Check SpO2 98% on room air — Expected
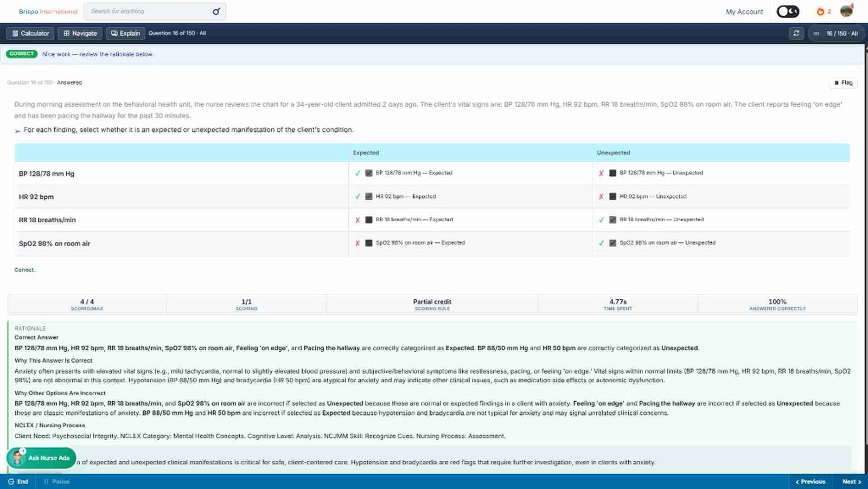 [369, 243]
